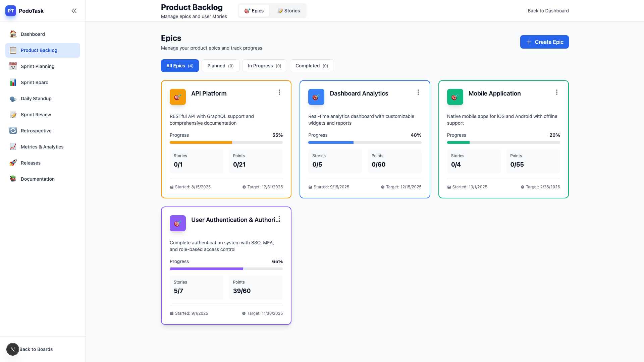Click Back to Dashboard link

tap(548, 11)
